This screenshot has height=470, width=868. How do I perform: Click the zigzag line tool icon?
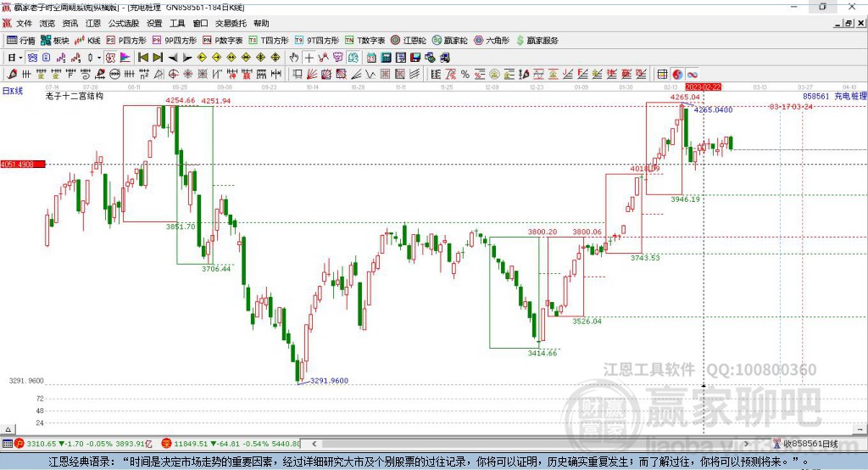(x=370, y=75)
